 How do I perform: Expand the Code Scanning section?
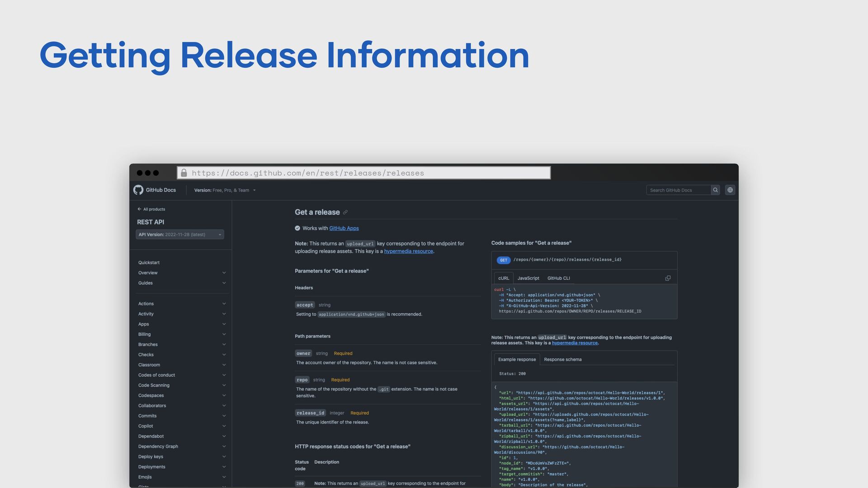click(182, 385)
